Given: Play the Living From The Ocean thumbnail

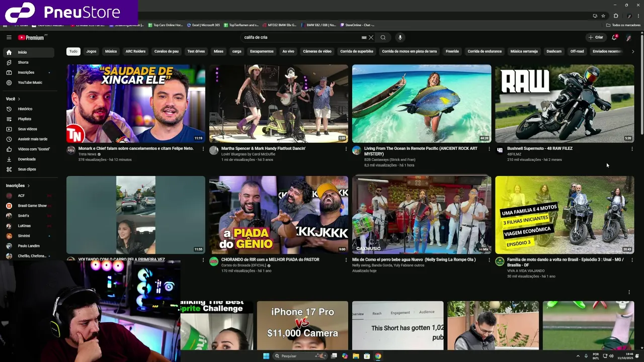Looking at the screenshot, I should click(422, 104).
